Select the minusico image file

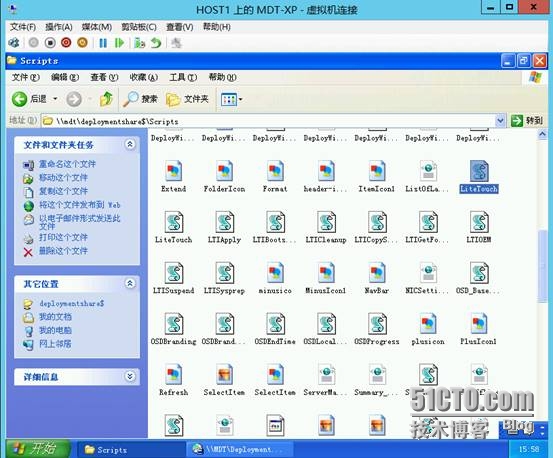[275, 278]
